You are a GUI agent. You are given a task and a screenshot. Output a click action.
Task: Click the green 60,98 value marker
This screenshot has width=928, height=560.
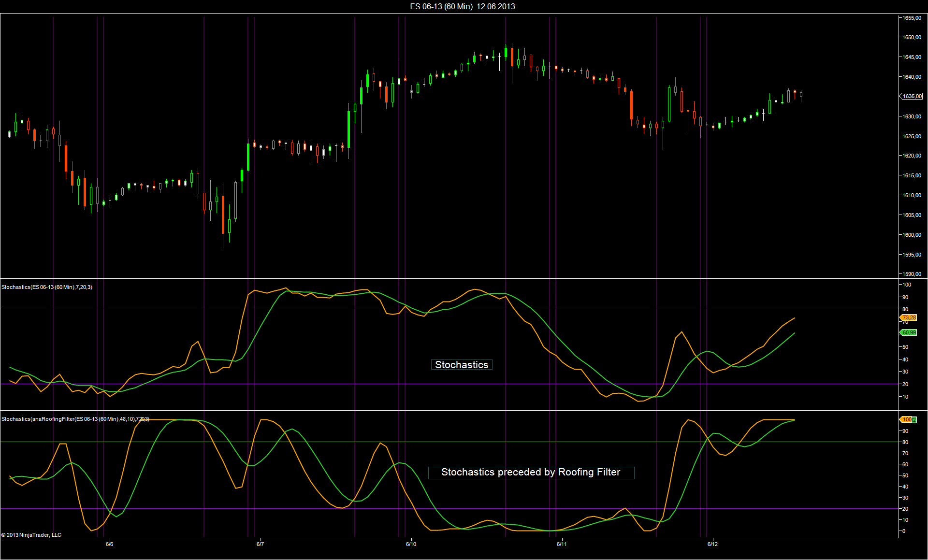coord(909,332)
